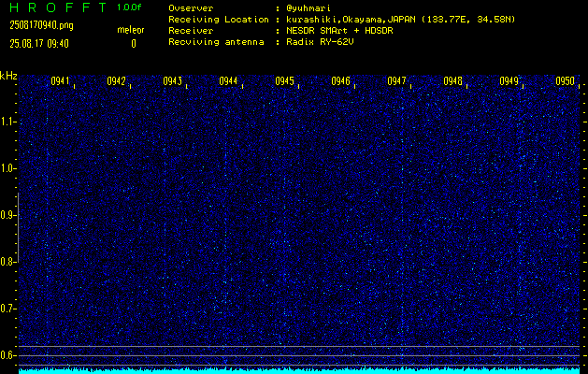This screenshot has width=588, height=374.
Task: Click the observer name @yuhmari
Action: (308, 8)
